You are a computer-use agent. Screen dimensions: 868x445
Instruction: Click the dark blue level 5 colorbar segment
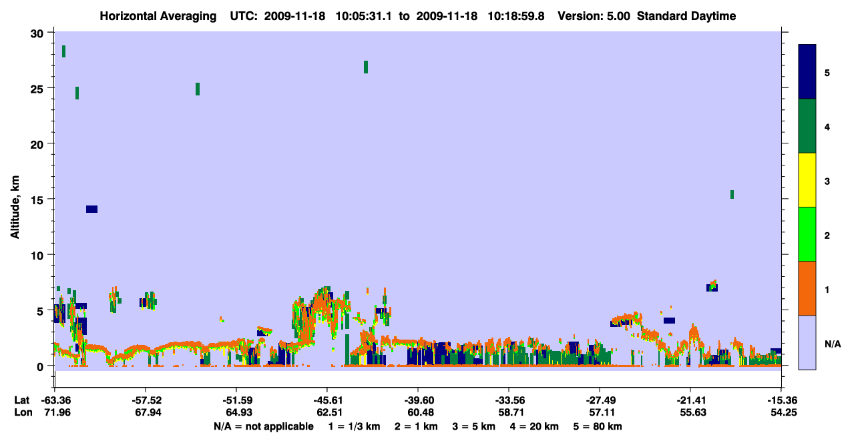(x=807, y=72)
